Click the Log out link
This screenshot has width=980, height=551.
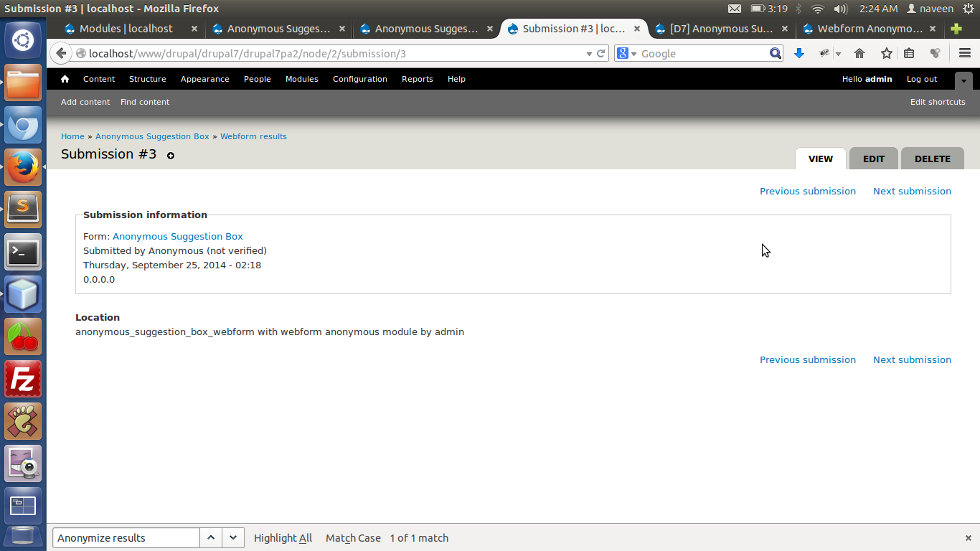point(922,79)
